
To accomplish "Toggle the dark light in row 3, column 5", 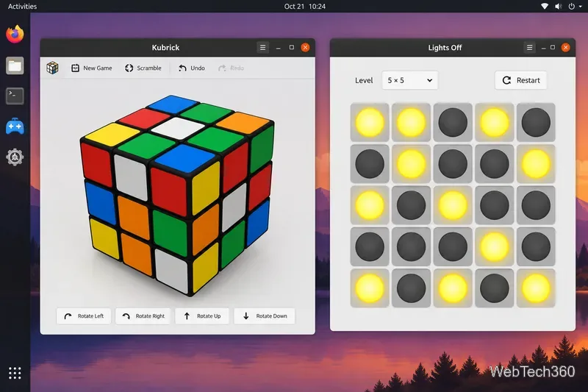I will click(x=536, y=205).
